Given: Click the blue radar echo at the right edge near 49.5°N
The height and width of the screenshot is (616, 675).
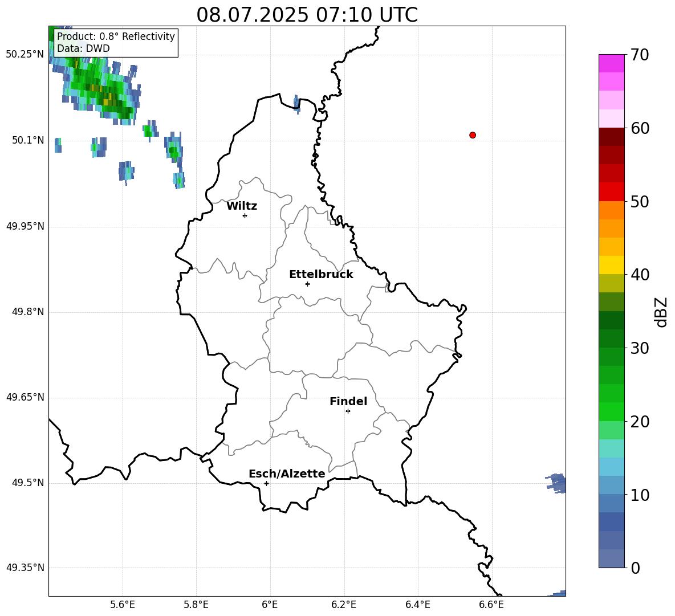Looking at the screenshot, I should pyautogui.click(x=556, y=483).
